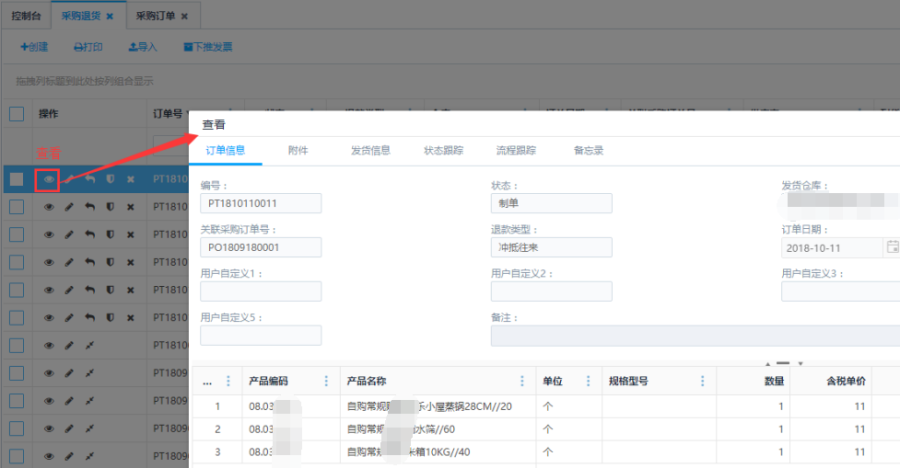The image size is (900, 468).
Task: Open the 控制台 tab
Action: [24, 17]
